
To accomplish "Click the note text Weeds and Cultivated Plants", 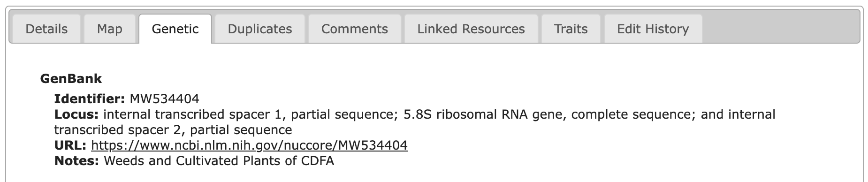I will click(x=190, y=161).
